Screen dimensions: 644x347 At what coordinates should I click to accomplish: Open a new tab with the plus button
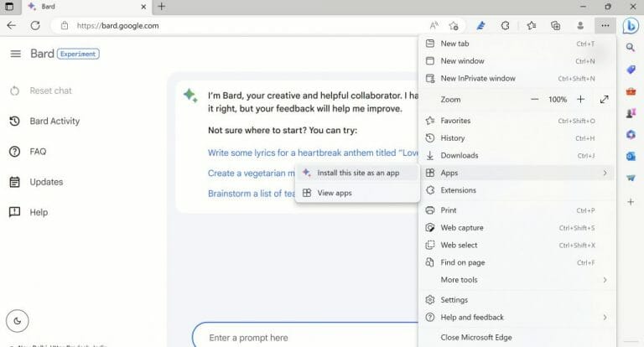[x=161, y=7]
